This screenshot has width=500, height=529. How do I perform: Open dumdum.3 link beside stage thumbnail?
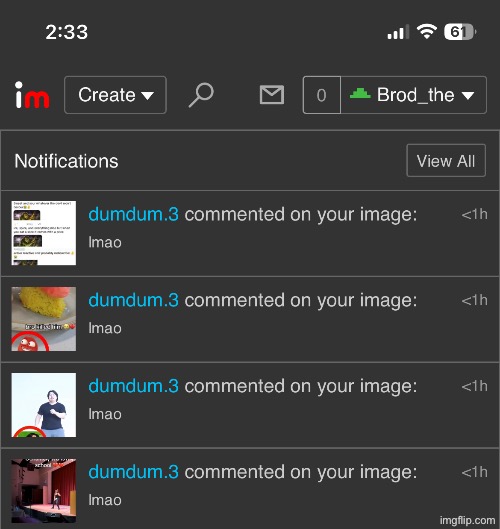pyautogui.click(x=133, y=472)
